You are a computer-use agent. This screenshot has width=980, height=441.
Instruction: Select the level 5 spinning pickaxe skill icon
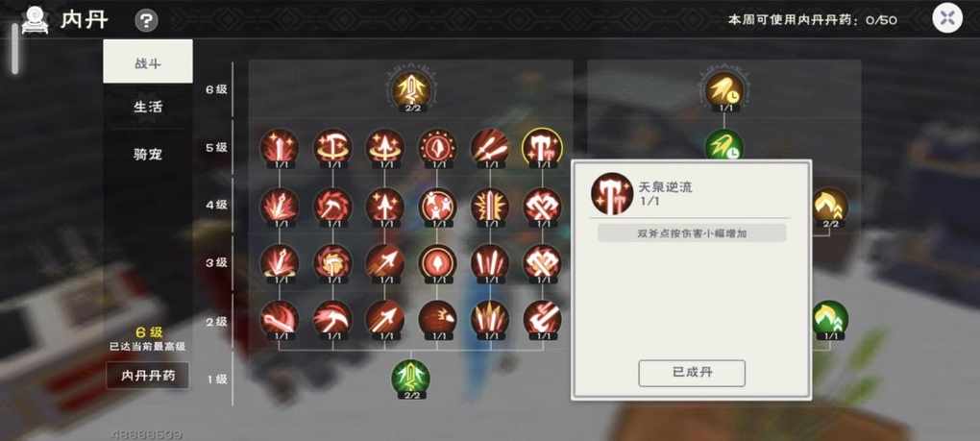pyautogui.click(x=331, y=148)
